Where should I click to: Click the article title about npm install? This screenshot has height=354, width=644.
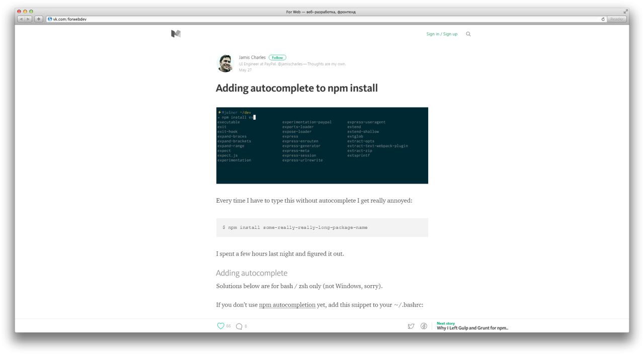297,88
